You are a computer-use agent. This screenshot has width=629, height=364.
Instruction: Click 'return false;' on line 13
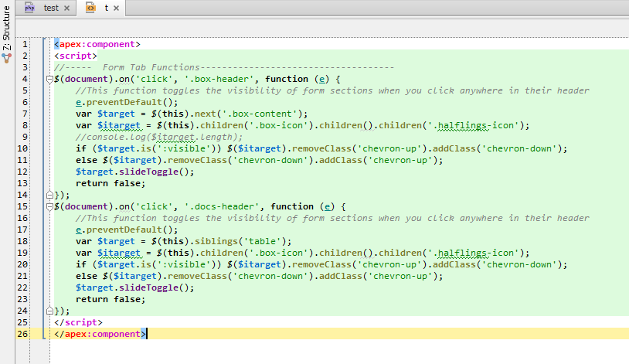pyautogui.click(x=110, y=183)
